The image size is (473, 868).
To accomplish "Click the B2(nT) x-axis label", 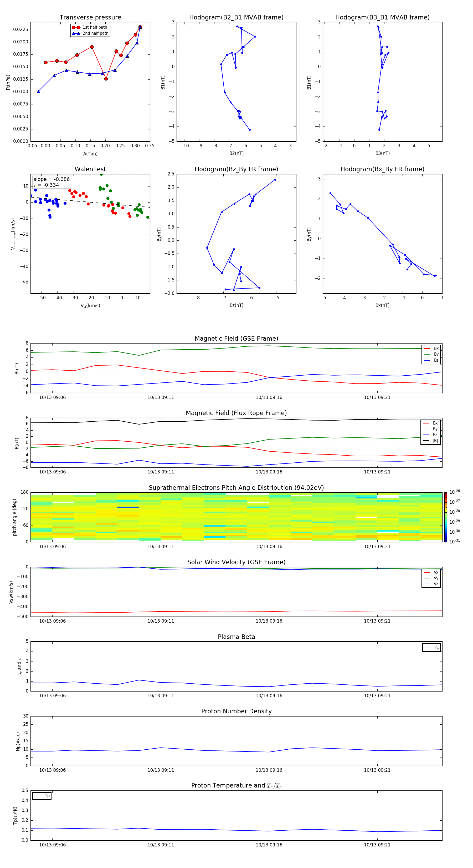I will [236, 153].
